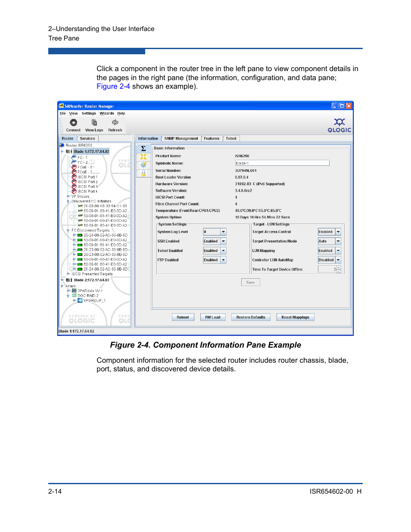Click the 3PARdata VV-1 array icon
This screenshot has width=411, height=532.
[x=74, y=291]
